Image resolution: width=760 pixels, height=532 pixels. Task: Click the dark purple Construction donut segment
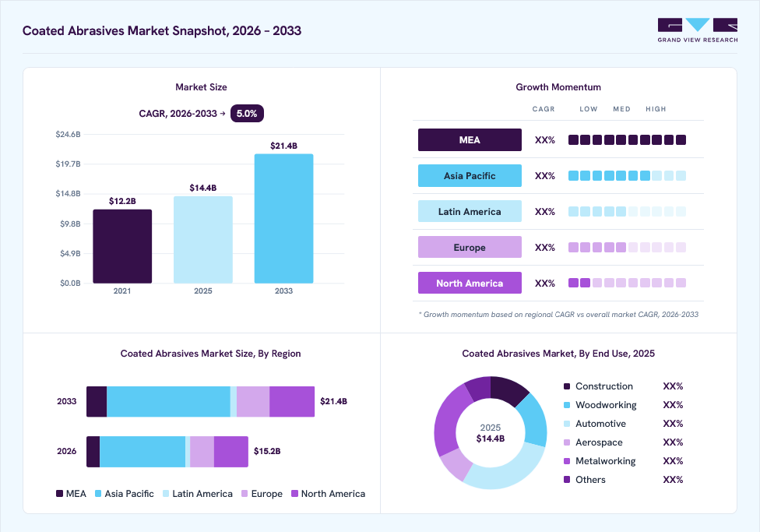tap(507, 389)
